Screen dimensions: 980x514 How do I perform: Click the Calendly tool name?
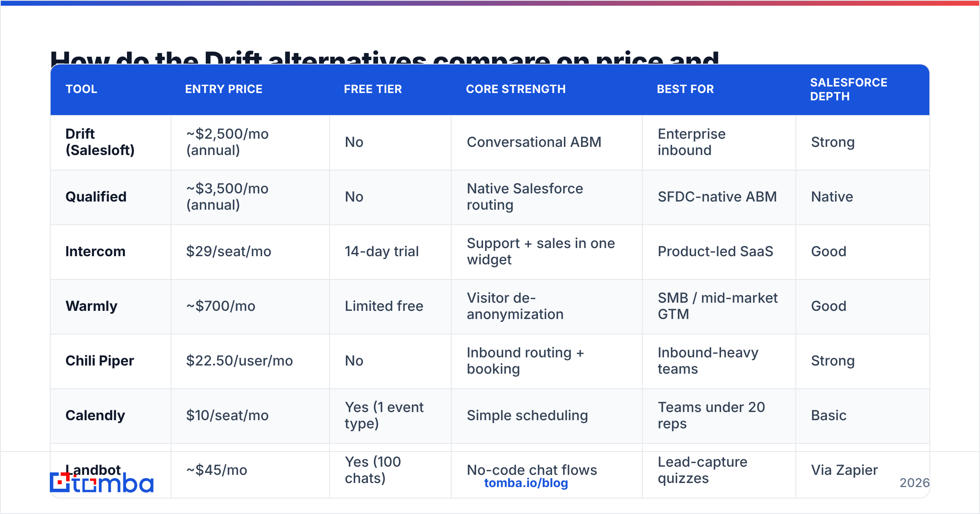tap(95, 415)
